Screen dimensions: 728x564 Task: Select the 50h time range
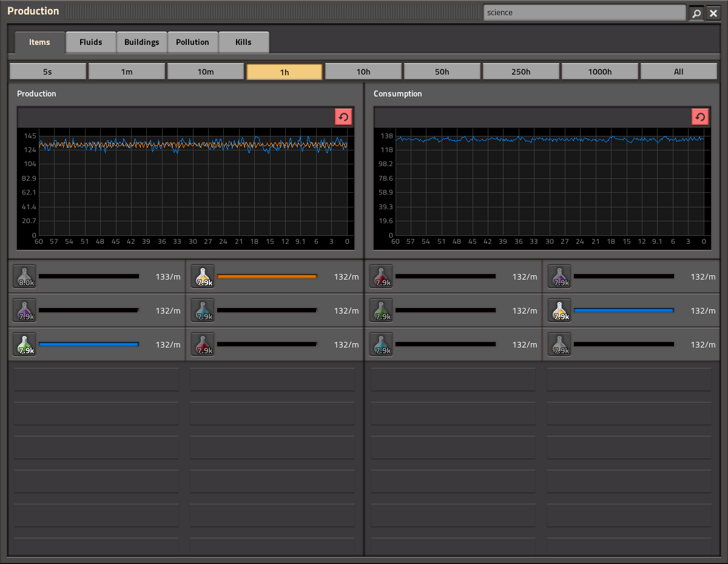pyautogui.click(x=442, y=72)
